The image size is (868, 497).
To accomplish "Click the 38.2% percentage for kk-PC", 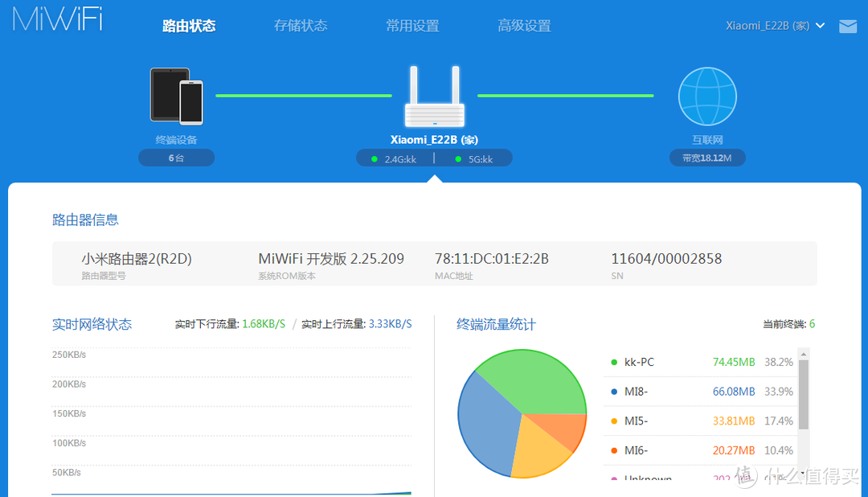I will pos(779,362).
